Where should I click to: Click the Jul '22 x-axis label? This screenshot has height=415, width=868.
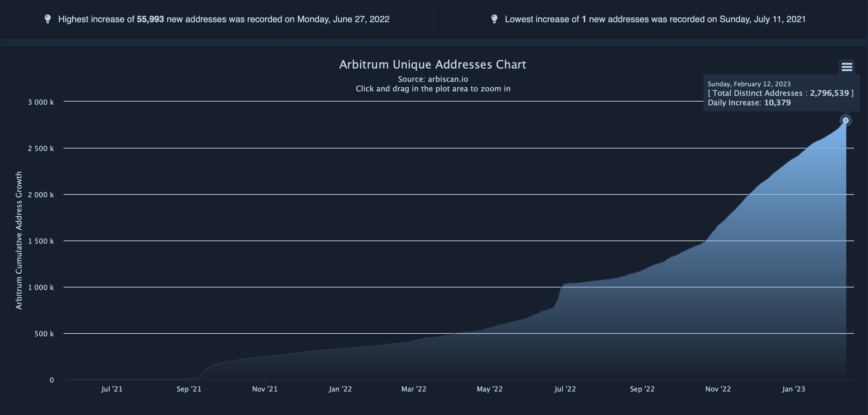tap(565, 389)
